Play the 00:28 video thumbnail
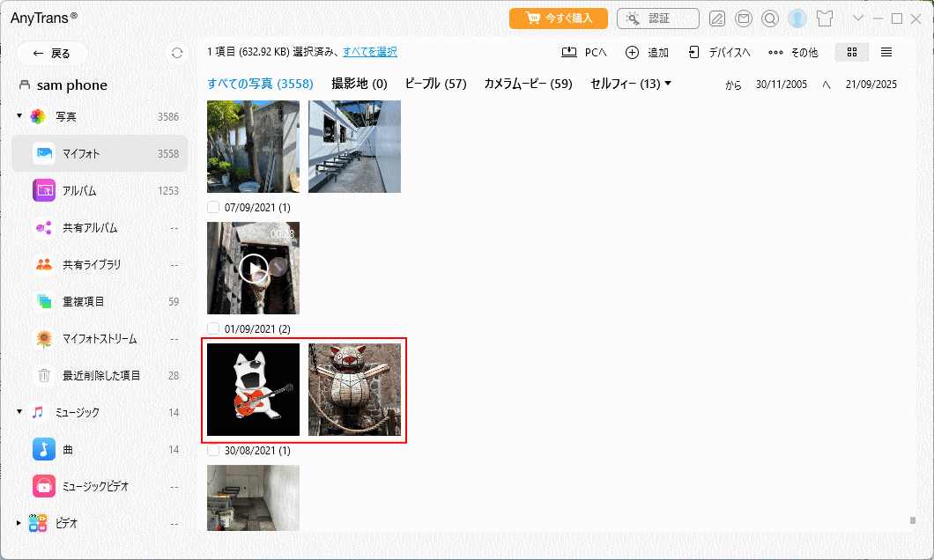This screenshot has width=934, height=560. (x=253, y=268)
